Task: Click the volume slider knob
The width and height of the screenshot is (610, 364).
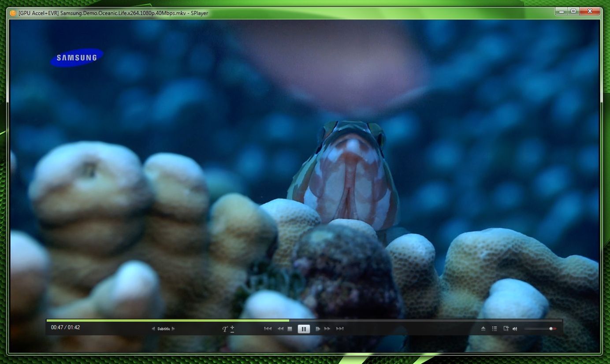Action: (x=551, y=329)
